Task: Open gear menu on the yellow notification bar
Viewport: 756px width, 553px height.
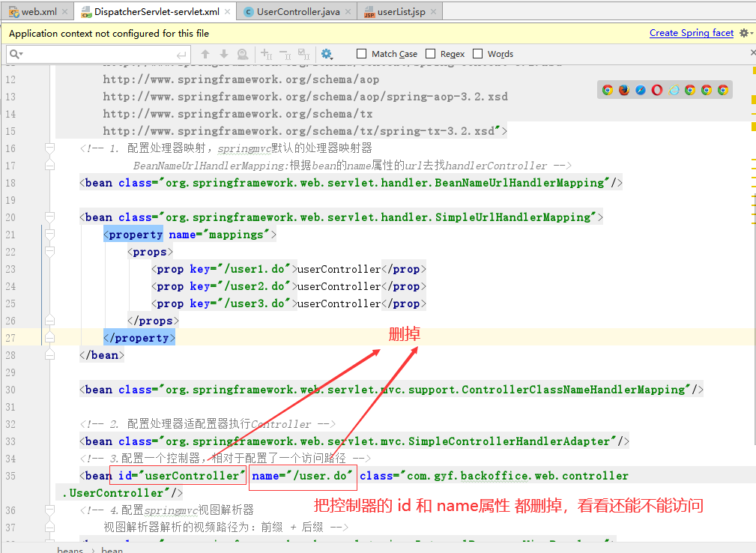Action: 746,33
